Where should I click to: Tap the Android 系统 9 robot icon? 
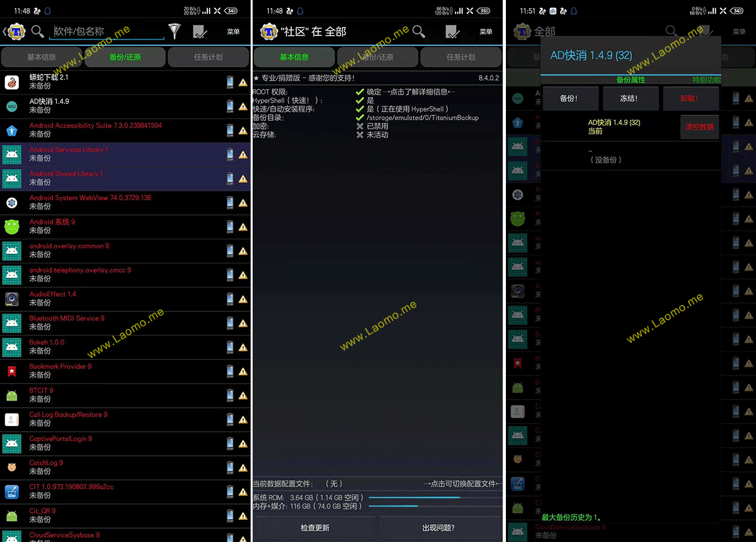coord(11,227)
